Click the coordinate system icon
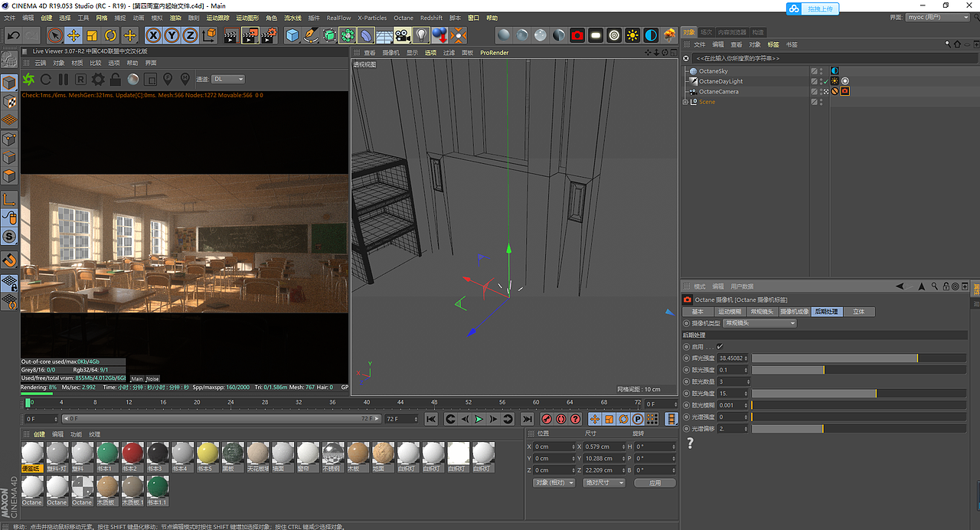The width and height of the screenshot is (980, 530). (208, 35)
